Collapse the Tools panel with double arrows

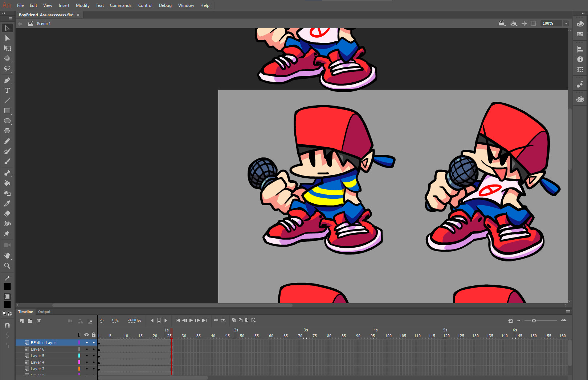pyautogui.click(x=4, y=13)
